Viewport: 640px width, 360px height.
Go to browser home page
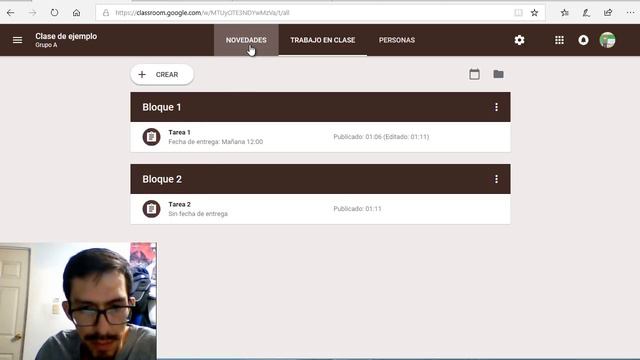[x=76, y=13]
